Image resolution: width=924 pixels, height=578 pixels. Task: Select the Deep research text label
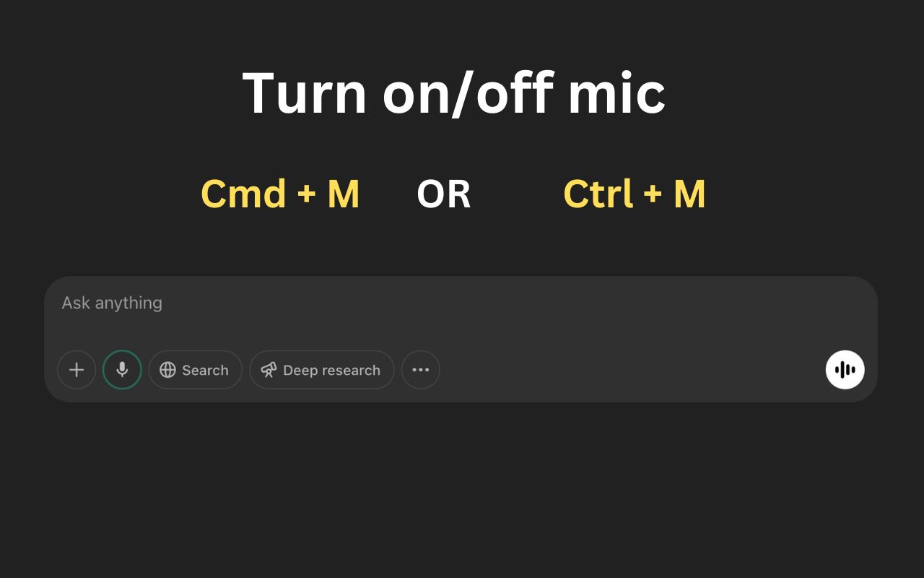pos(331,371)
